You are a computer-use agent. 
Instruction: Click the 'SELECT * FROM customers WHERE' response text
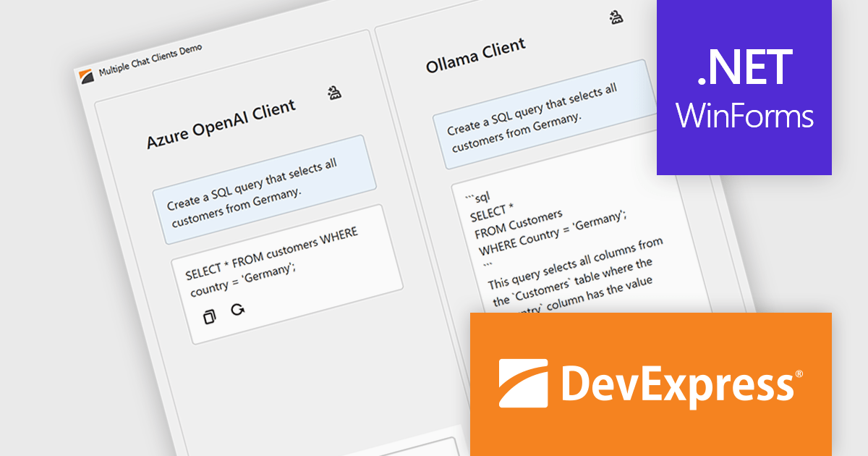[272, 253]
